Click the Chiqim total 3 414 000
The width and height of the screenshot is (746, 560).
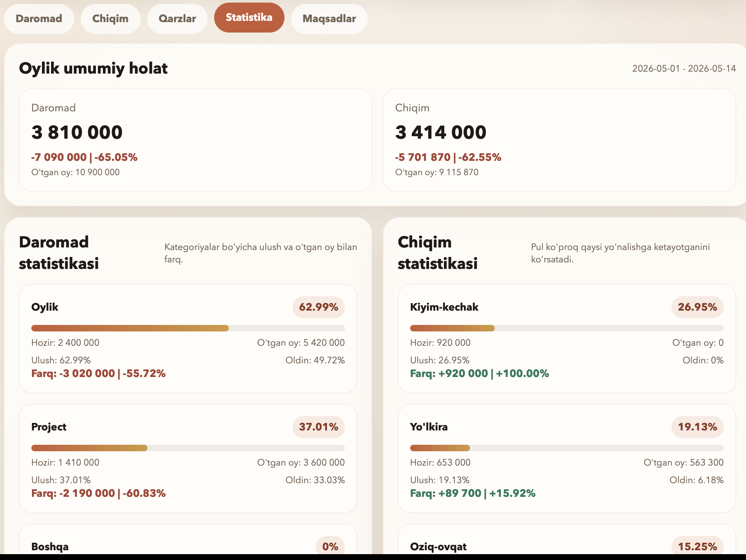[x=441, y=132]
